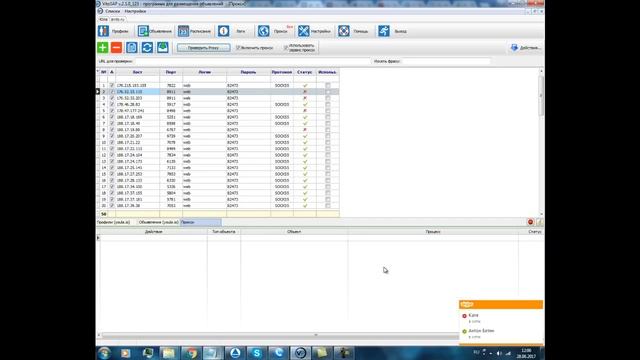Sort by the Протокол column header

282,72
